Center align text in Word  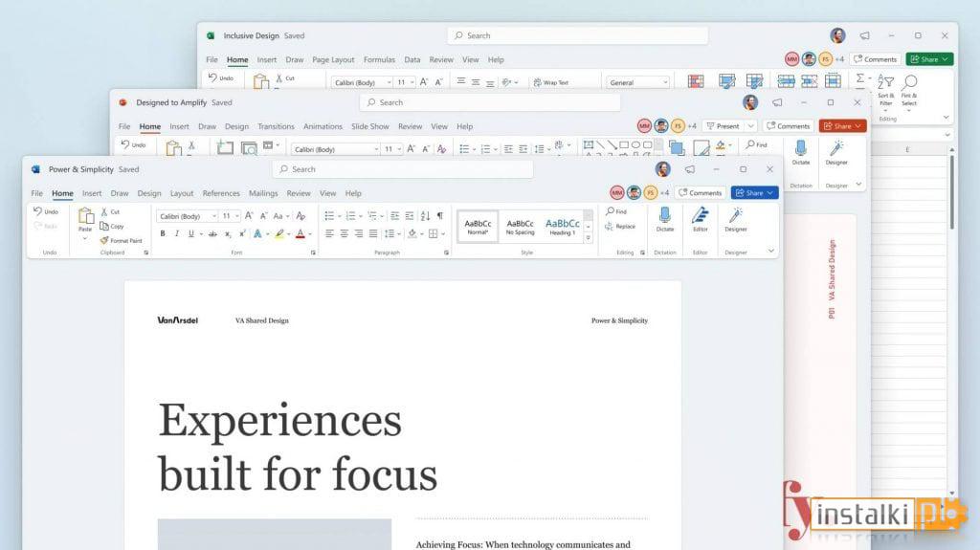(x=344, y=233)
